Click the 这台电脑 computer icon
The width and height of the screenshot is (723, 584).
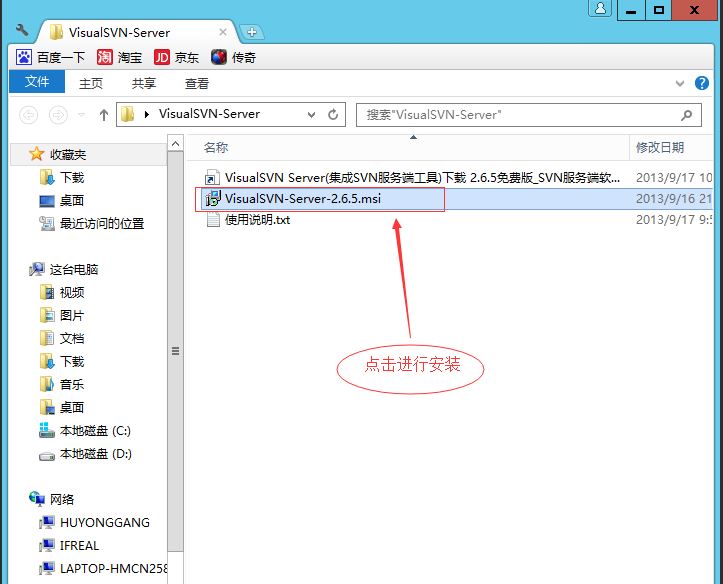37,269
